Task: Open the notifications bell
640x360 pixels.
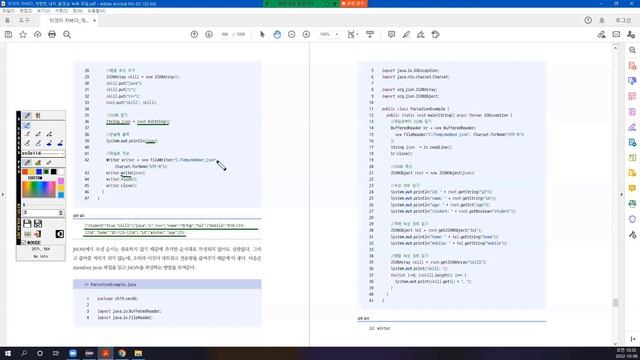Action: [602, 20]
